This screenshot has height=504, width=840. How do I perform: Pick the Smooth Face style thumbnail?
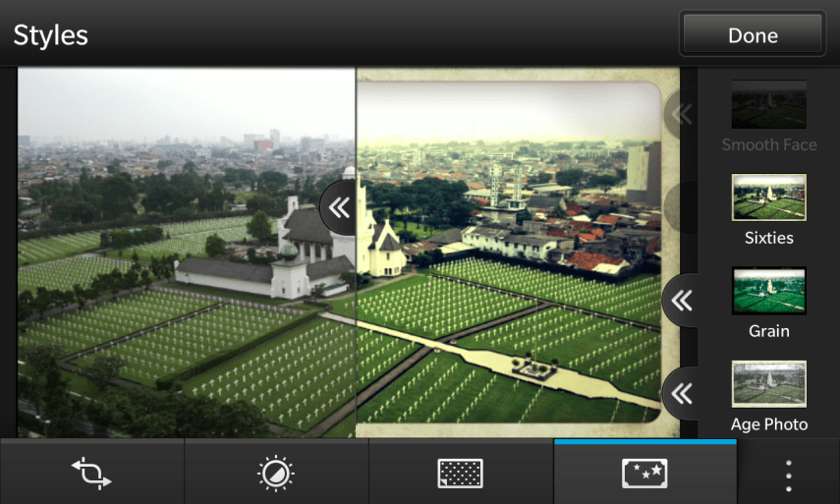pyautogui.click(x=768, y=104)
